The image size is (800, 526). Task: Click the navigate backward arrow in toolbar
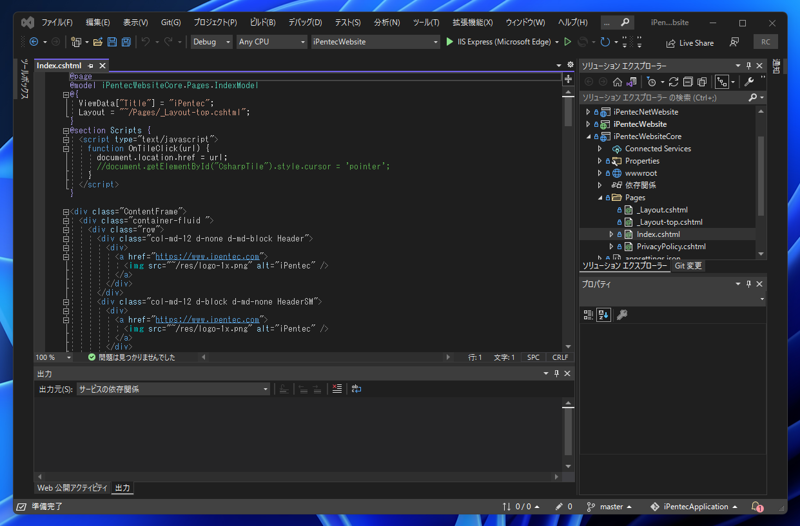34,42
